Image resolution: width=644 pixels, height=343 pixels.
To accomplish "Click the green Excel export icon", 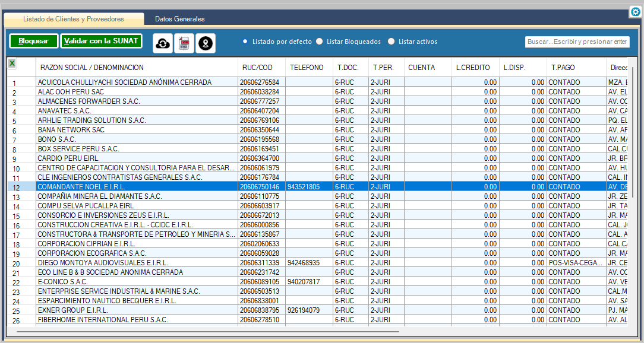I will click(12, 63).
